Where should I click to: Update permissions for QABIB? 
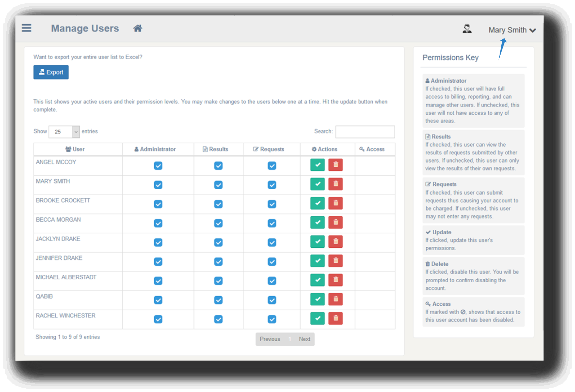click(317, 299)
